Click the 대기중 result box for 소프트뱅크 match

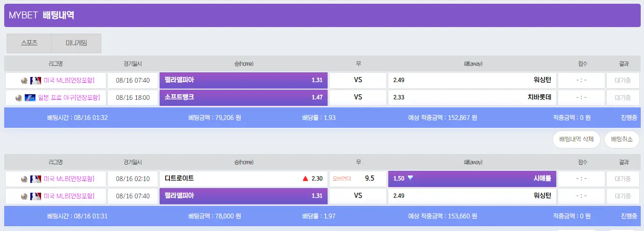point(623,98)
